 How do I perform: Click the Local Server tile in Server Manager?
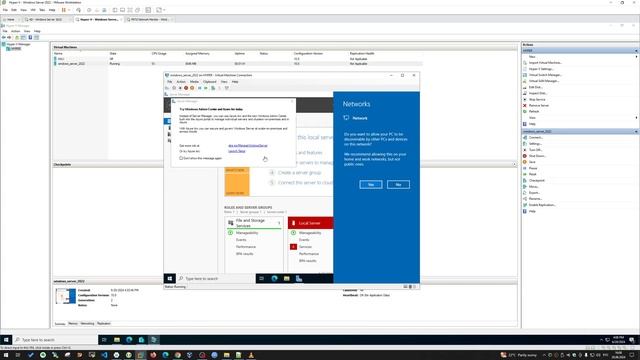(310, 223)
